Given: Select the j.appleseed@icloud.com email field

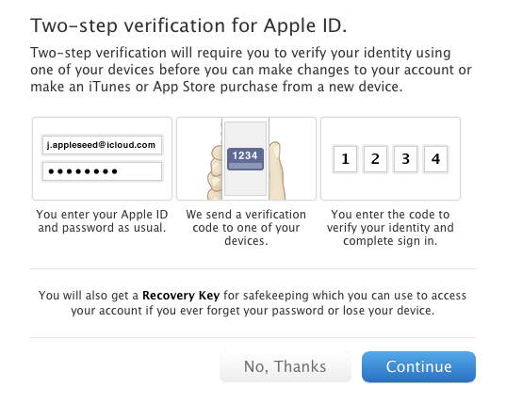Looking at the screenshot, I should pyautogui.click(x=102, y=145).
